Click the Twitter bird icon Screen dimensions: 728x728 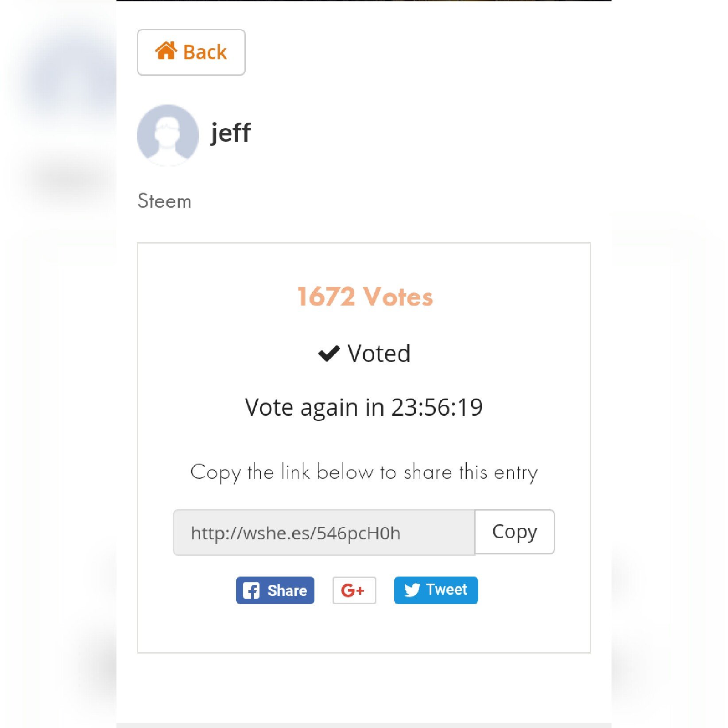click(412, 590)
